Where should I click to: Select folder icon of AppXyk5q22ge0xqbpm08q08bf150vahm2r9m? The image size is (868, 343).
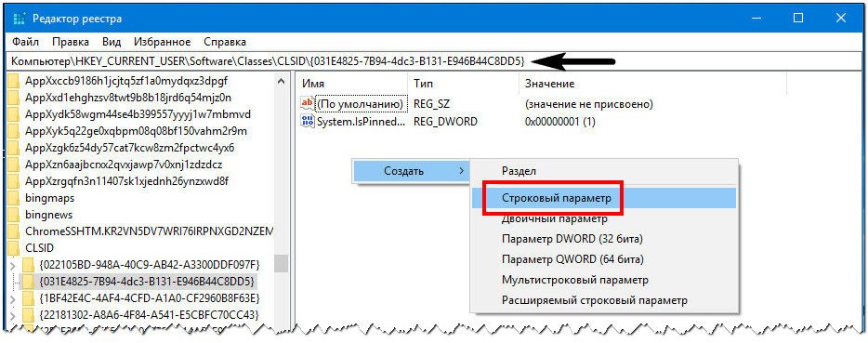pyautogui.click(x=13, y=131)
